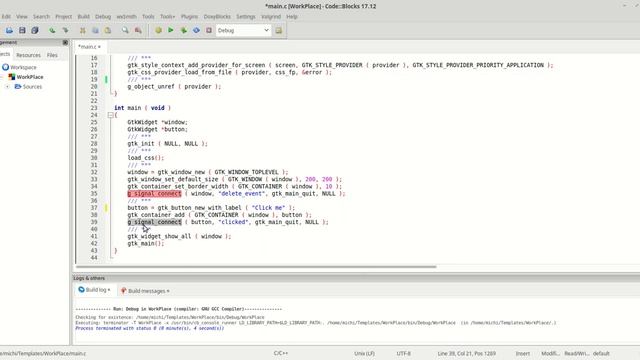Open the Valgrind menu
This screenshot has height=360, width=640.
click(271, 17)
